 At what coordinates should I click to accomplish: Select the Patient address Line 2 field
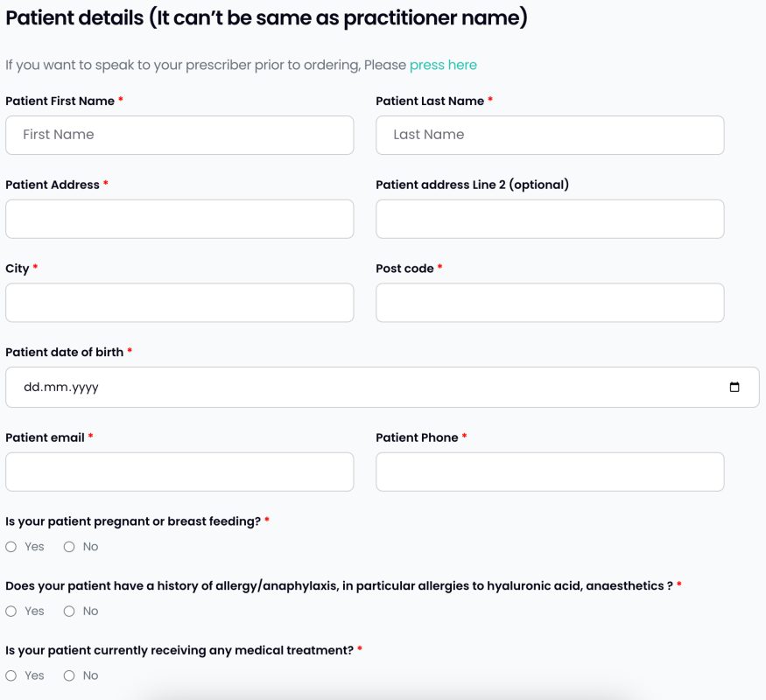click(x=550, y=219)
